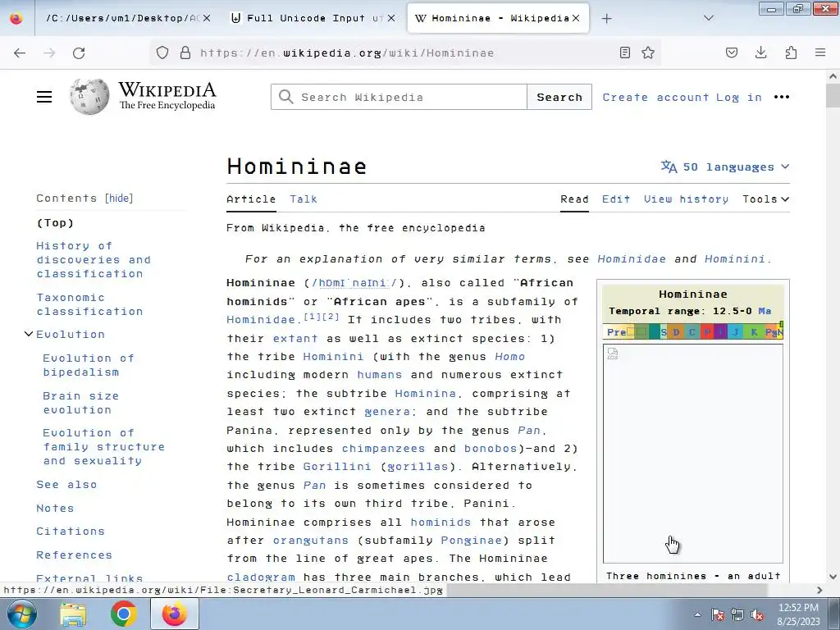The height and width of the screenshot is (630, 840).
Task: Click the Ma link in infobox
Action: (x=765, y=311)
